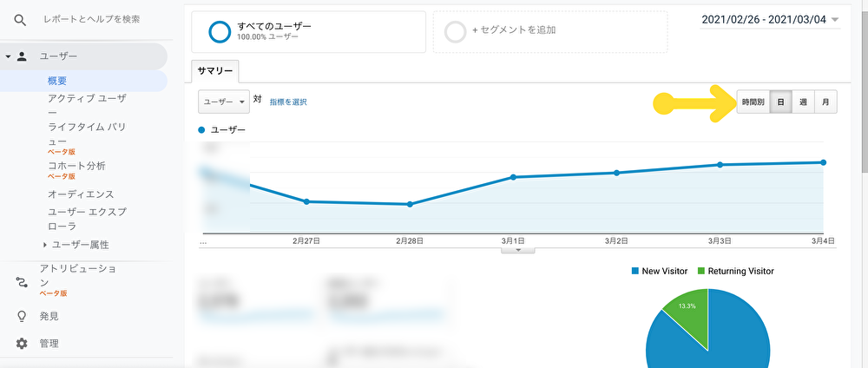868x368 pixels.
Task: Click the 3月4日 data point on chart
Action: coord(824,162)
